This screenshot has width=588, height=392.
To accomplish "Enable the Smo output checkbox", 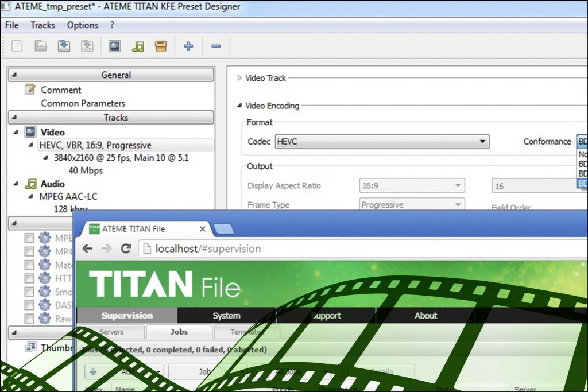I will click(x=29, y=292).
